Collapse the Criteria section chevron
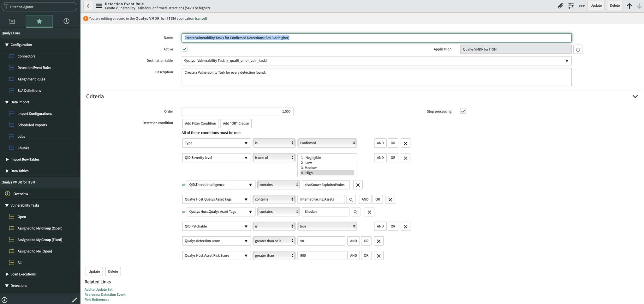Viewport: 644px width, 304px height. tap(635, 96)
